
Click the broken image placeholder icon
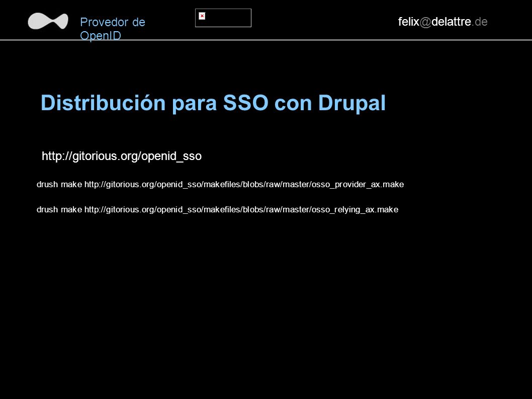202,16
